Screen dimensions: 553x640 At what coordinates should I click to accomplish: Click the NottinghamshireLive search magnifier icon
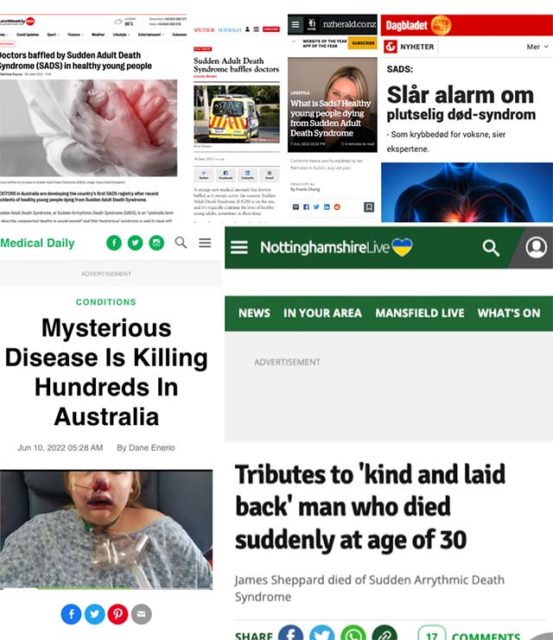tap(491, 247)
